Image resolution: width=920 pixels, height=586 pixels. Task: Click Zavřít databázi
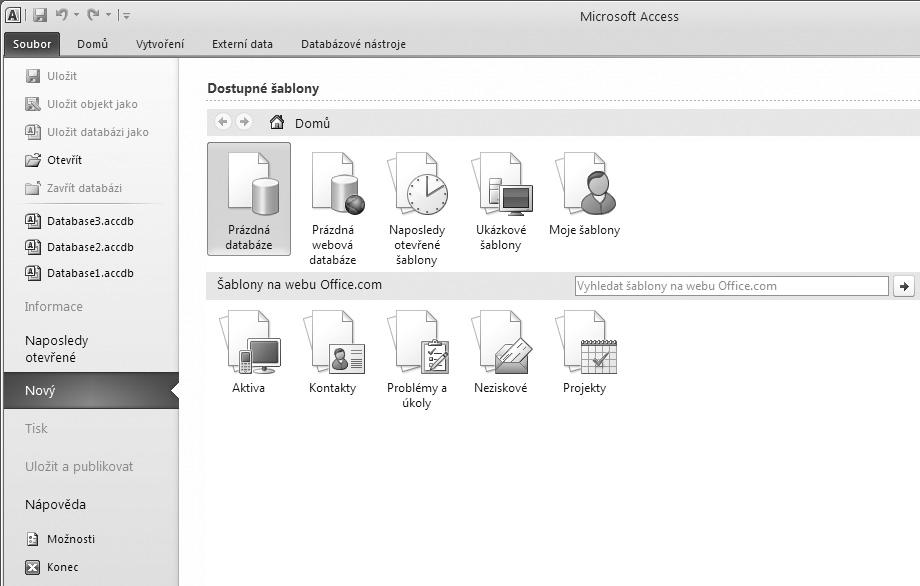point(74,188)
